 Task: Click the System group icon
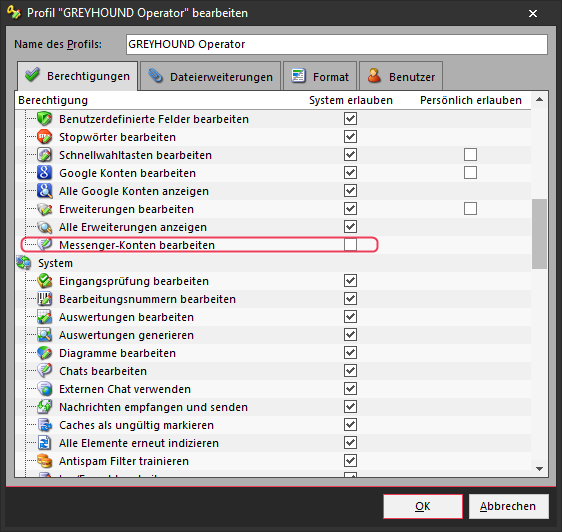pyautogui.click(x=24, y=263)
